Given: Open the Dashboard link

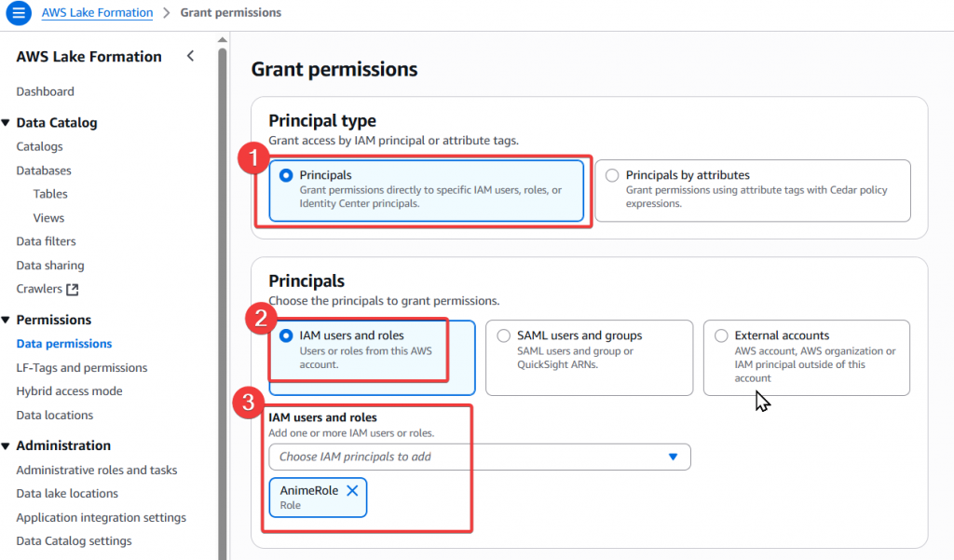Looking at the screenshot, I should tap(45, 91).
